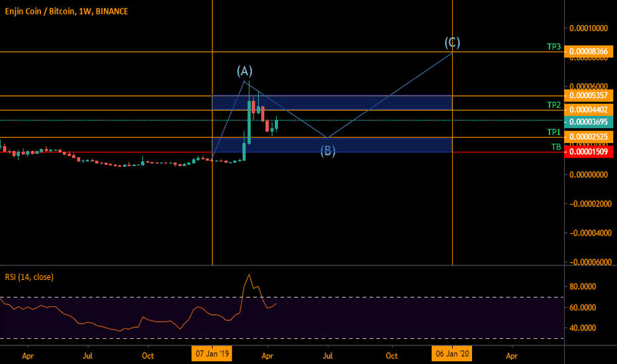Click the TP3 target label
This screenshot has width=617, height=364.
[553, 46]
